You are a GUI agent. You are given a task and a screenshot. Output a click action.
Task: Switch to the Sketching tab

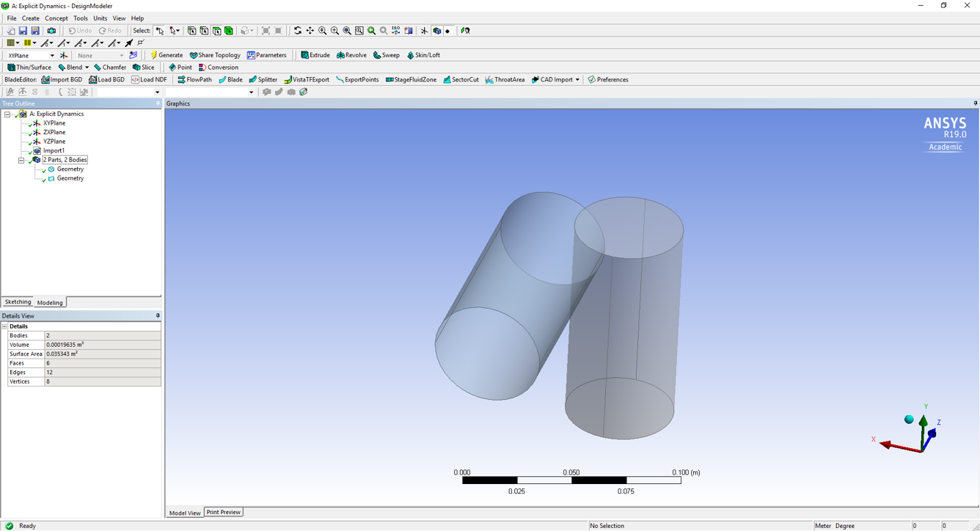click(18, 302)
